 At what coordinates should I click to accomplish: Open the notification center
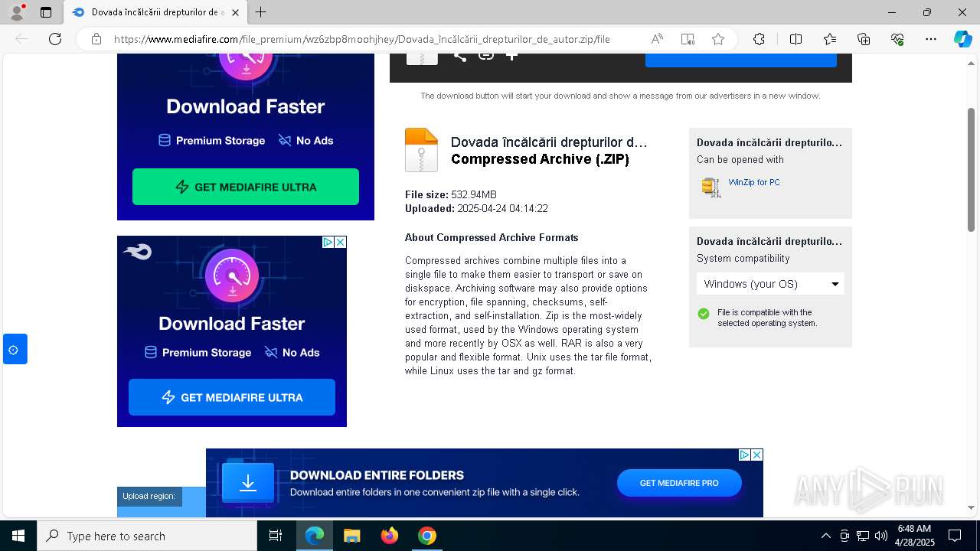(955, 536)
